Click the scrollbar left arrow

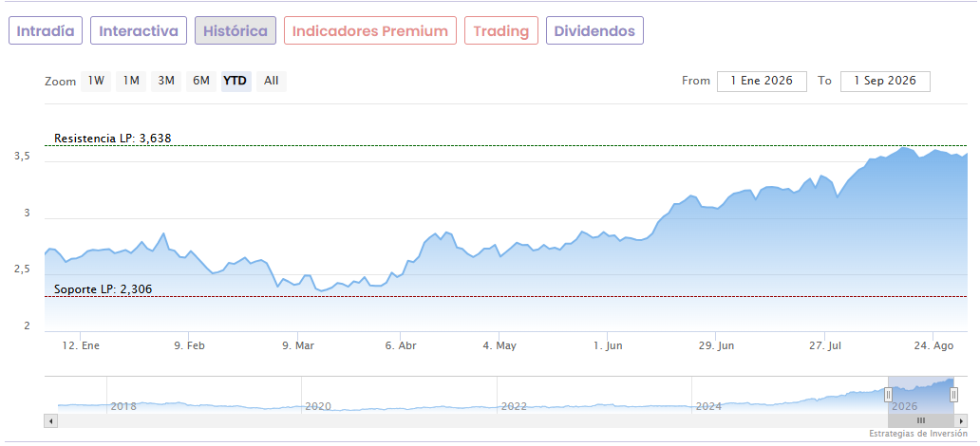click(x=49, y=421)
